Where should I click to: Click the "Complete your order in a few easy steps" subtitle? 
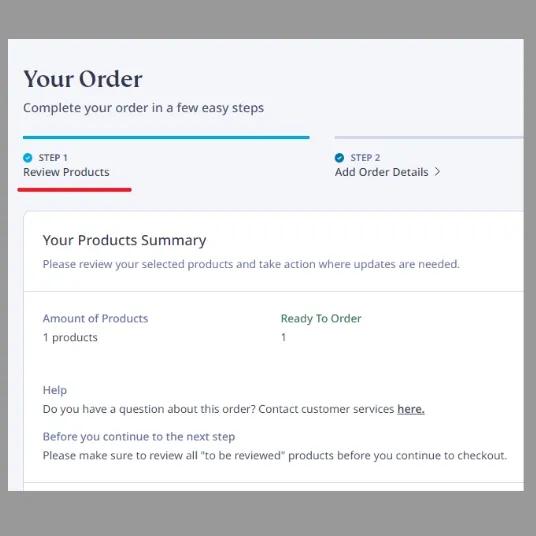(144, 108)
